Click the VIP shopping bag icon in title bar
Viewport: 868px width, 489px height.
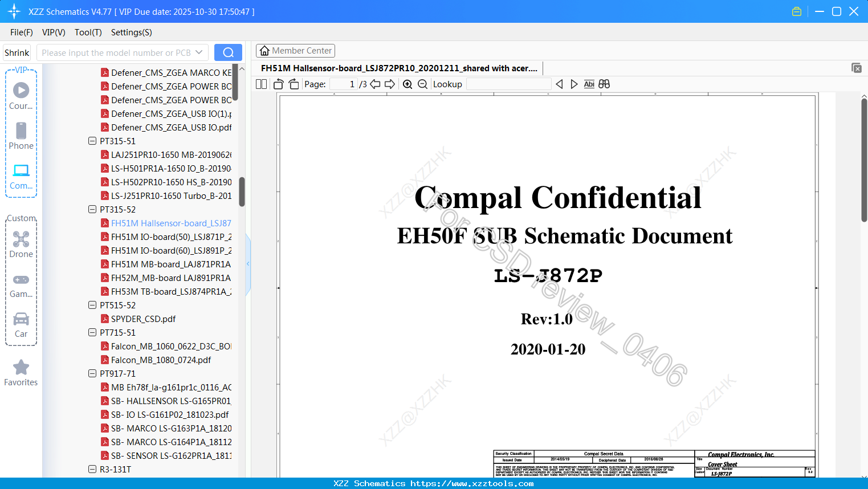[797, 11]
